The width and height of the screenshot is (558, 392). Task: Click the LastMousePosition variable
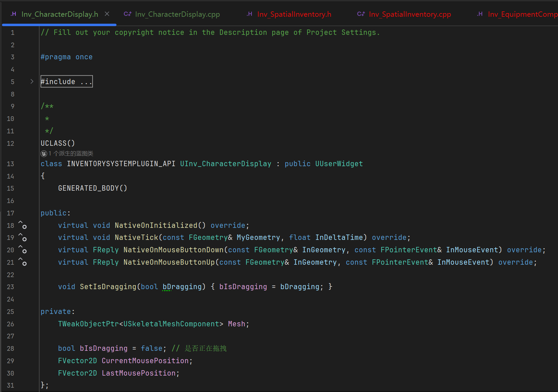[x=138, y=373]
